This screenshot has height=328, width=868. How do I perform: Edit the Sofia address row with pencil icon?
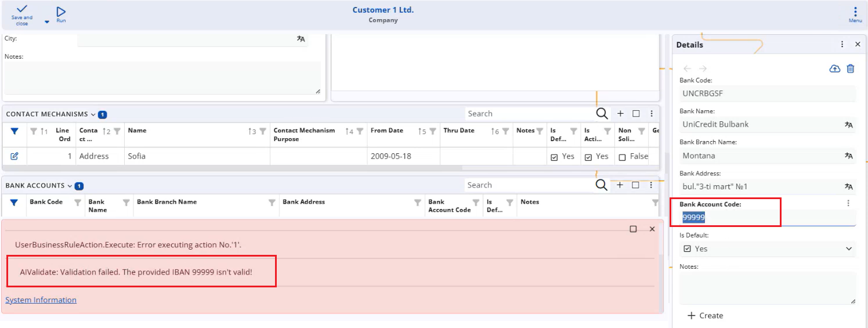point(15,156)
